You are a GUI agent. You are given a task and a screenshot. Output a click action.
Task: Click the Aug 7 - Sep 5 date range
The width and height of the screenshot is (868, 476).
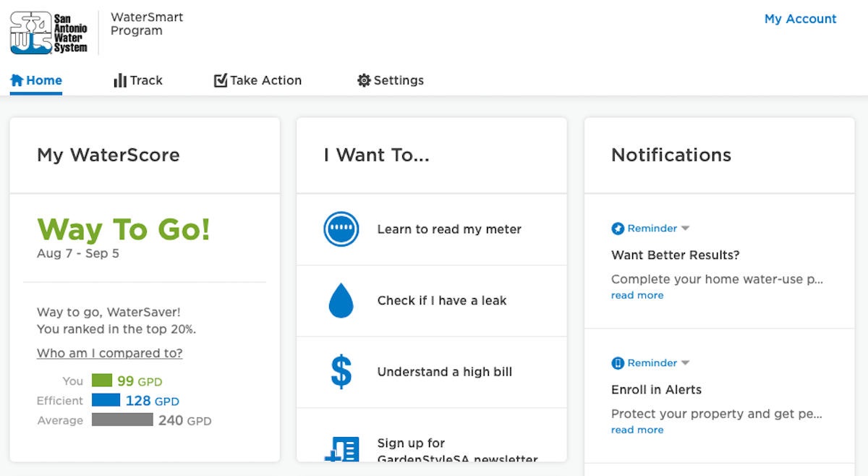[78, 254]
